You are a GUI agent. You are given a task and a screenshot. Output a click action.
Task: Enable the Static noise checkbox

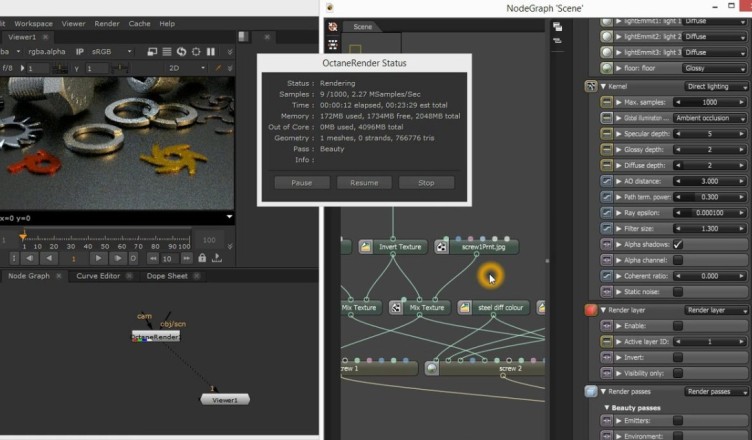[678, 292]
